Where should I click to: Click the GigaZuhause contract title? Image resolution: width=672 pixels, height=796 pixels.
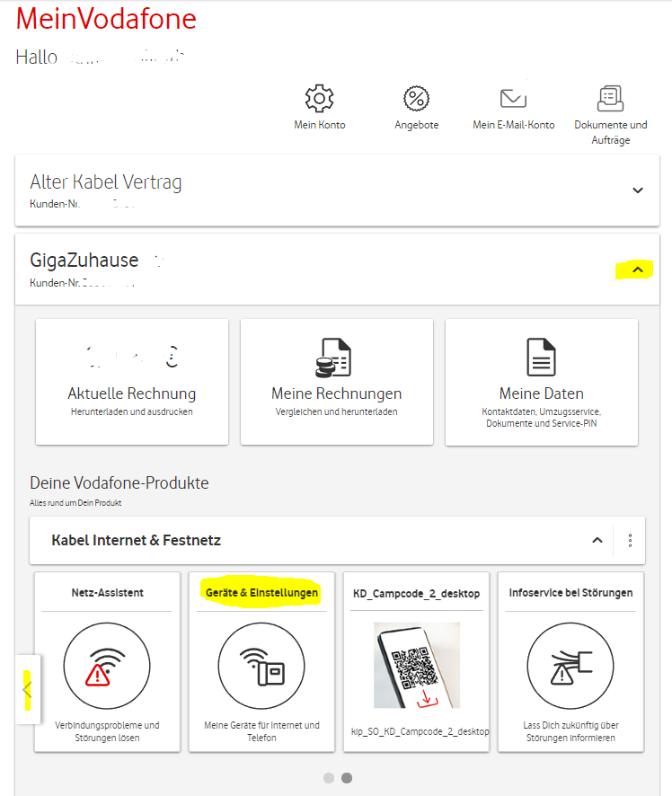84,260
